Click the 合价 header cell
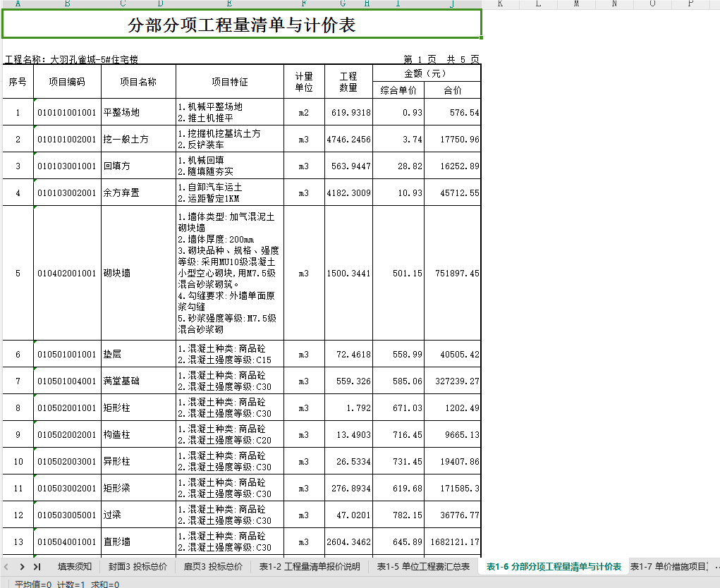The height and width of the screenshot is (588, 720). (x=452, y=90)
